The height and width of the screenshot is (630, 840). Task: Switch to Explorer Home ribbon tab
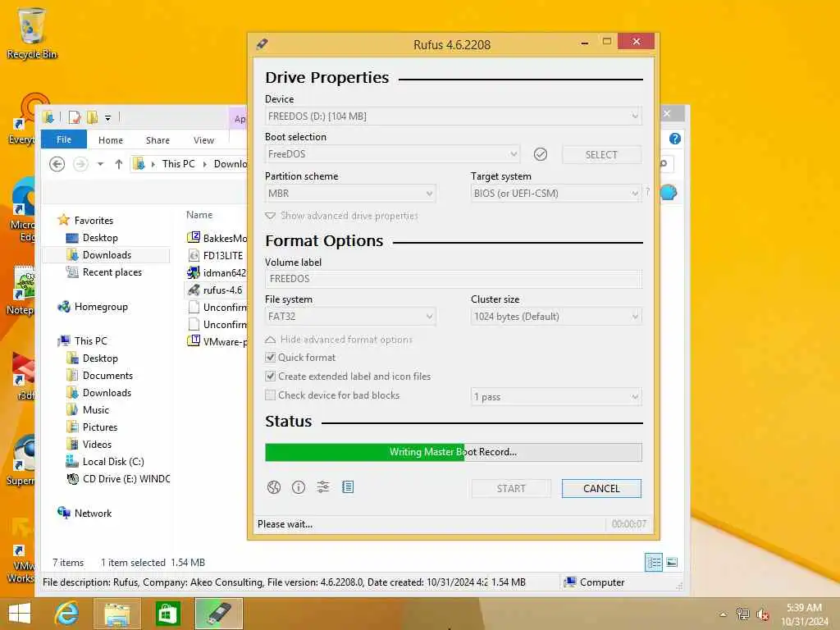tap(111, 139)
